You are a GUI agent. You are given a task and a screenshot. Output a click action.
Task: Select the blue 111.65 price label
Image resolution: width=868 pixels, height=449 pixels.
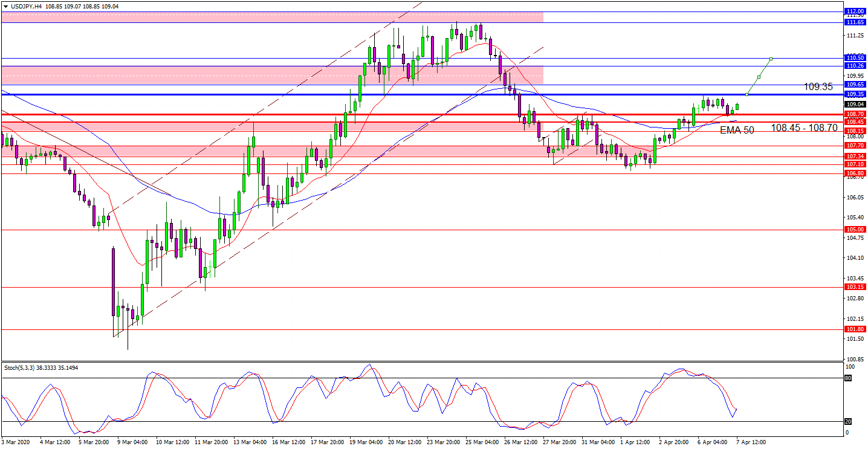pyautogui.click(x=855, y=22)
